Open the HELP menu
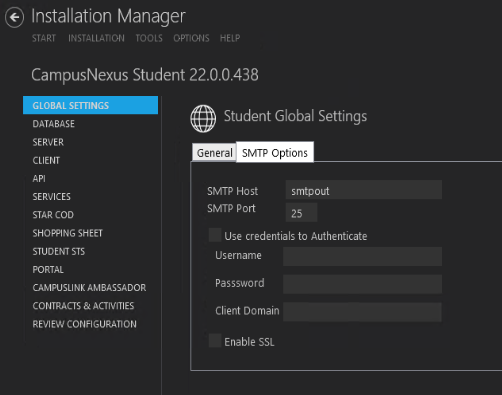 point(230,38)
